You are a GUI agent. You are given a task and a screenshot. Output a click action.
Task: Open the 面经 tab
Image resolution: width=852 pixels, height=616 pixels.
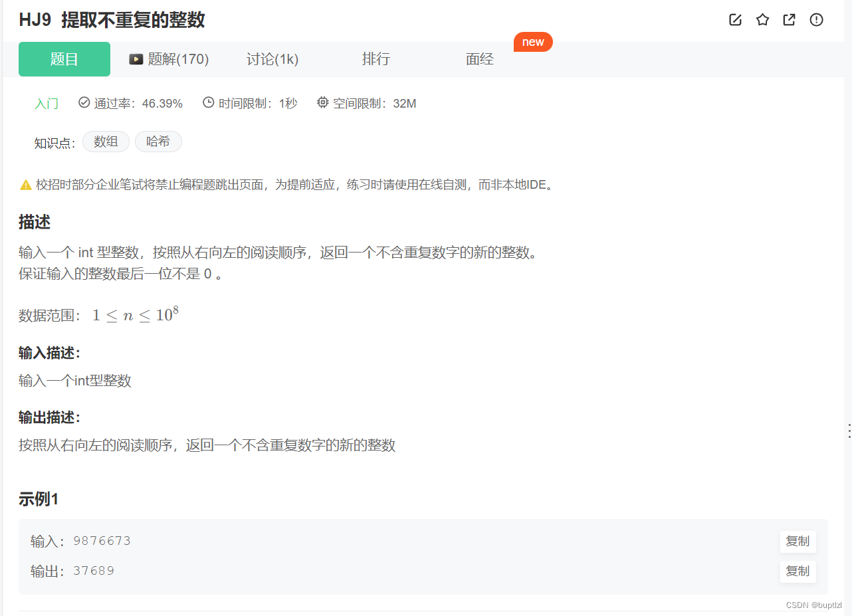coord(480,59)
